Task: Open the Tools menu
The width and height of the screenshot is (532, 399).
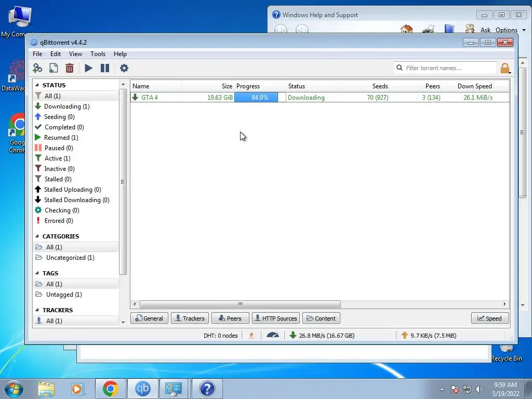Action: [x=98, y=54]
